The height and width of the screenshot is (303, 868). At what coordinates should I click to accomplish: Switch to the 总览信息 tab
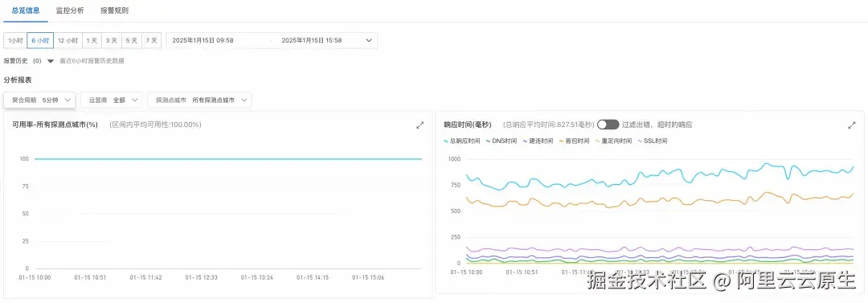pos(26,10)
